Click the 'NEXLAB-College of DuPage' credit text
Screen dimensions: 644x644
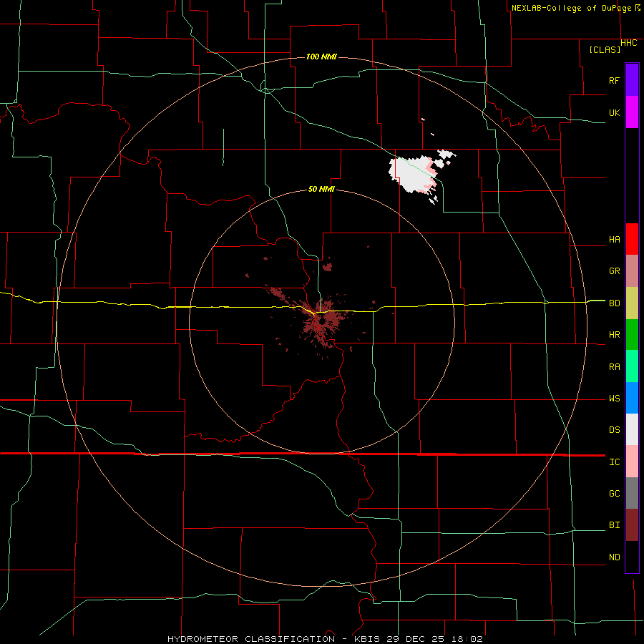tap(572, 8)
